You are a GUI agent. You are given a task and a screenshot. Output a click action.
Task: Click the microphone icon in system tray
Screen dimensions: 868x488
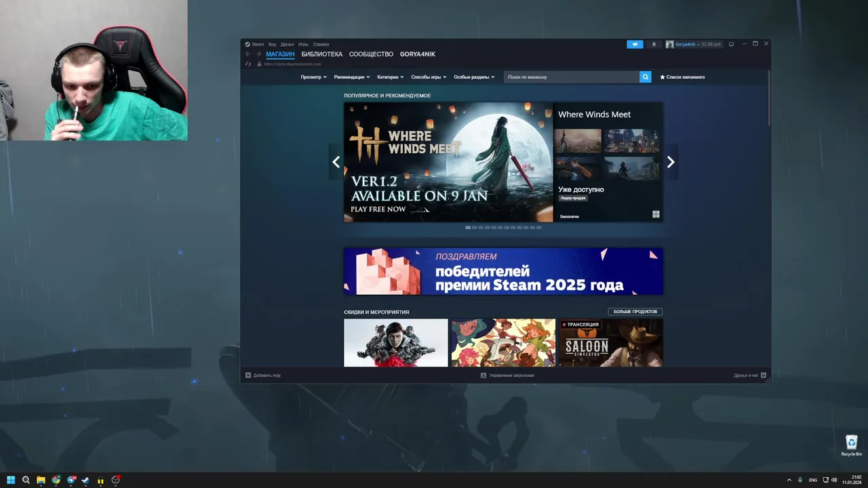pyautogui.click(x=800, y=480)
